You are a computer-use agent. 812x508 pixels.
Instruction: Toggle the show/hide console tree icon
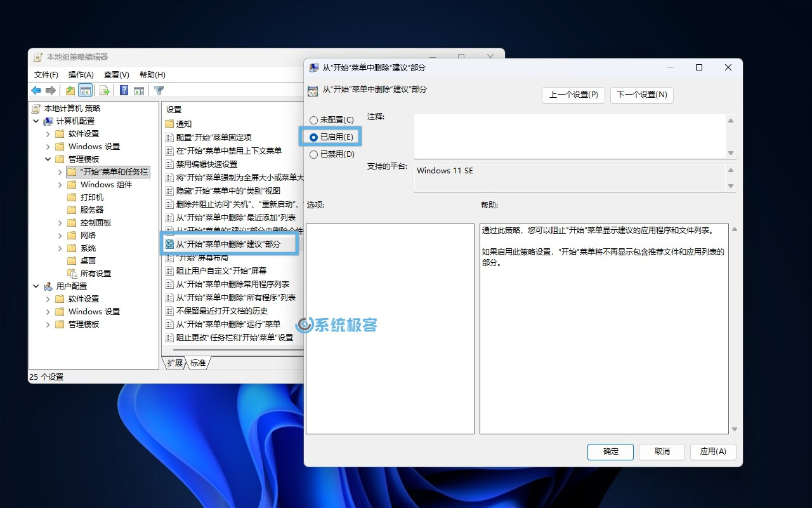click(x=85, y=90)
